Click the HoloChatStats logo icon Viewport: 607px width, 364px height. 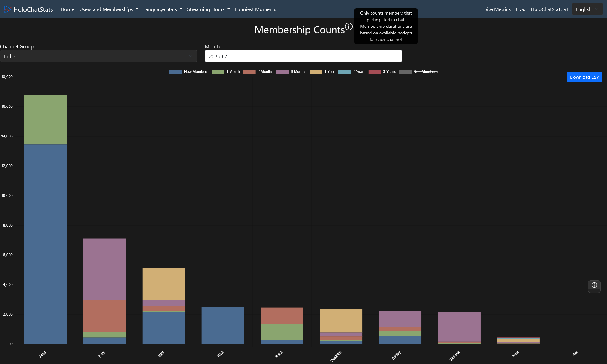click(x=8, y=9)
